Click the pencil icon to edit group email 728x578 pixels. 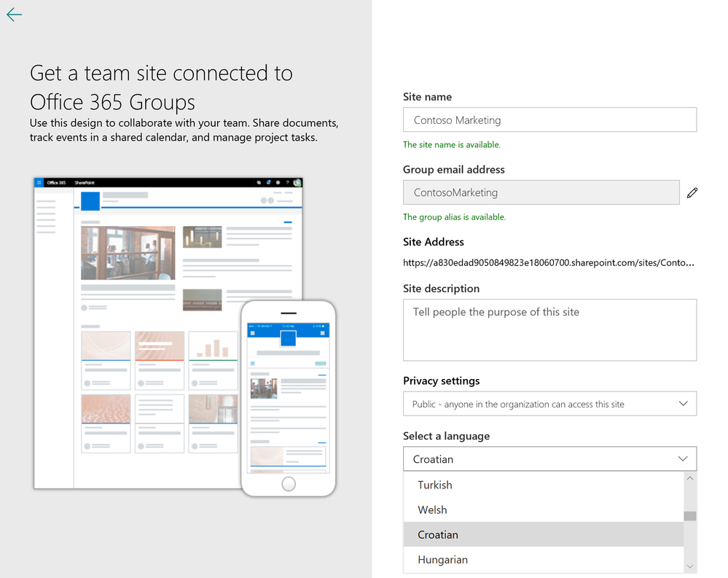pos(692,192)
